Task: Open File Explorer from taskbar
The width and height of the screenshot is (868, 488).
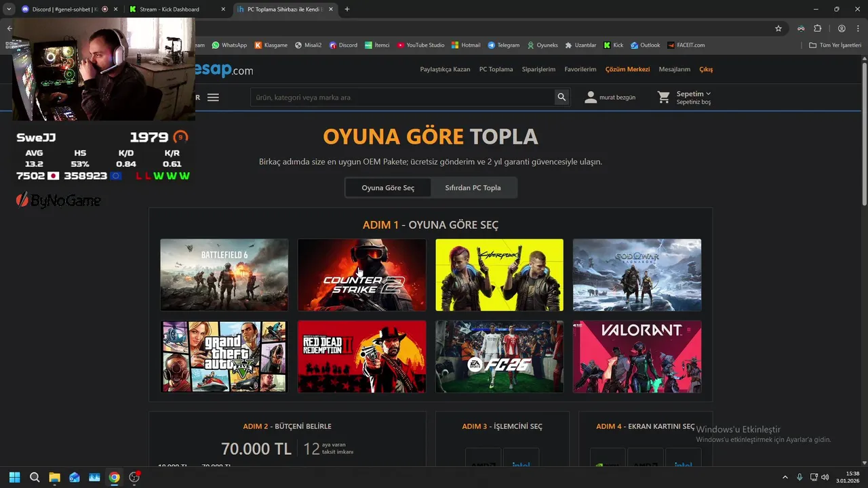Action: coord(54,477)
